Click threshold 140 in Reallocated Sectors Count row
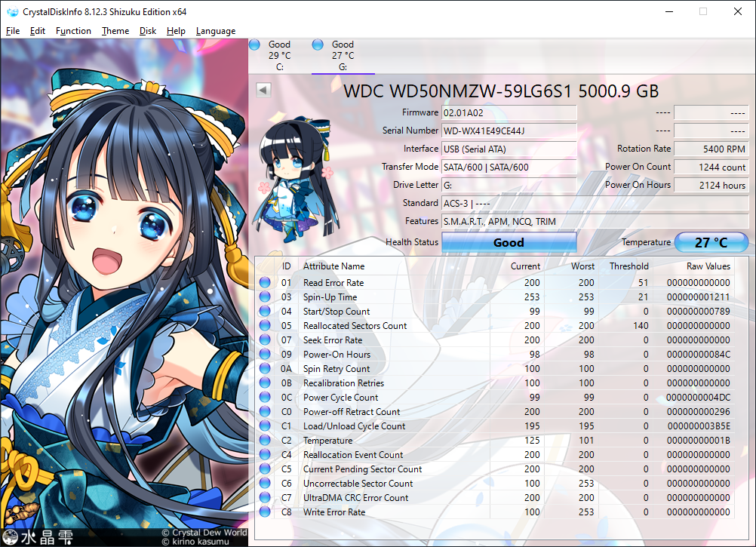This screenshot has width=756, height=547. pyautogui.click(x=641, y=325)
